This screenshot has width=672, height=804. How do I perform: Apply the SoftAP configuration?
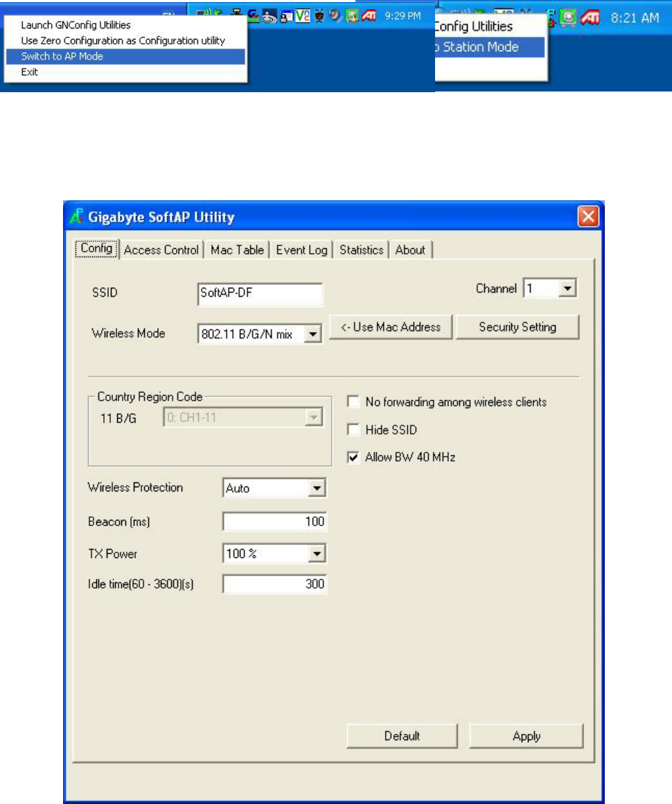tap(526, 736)
